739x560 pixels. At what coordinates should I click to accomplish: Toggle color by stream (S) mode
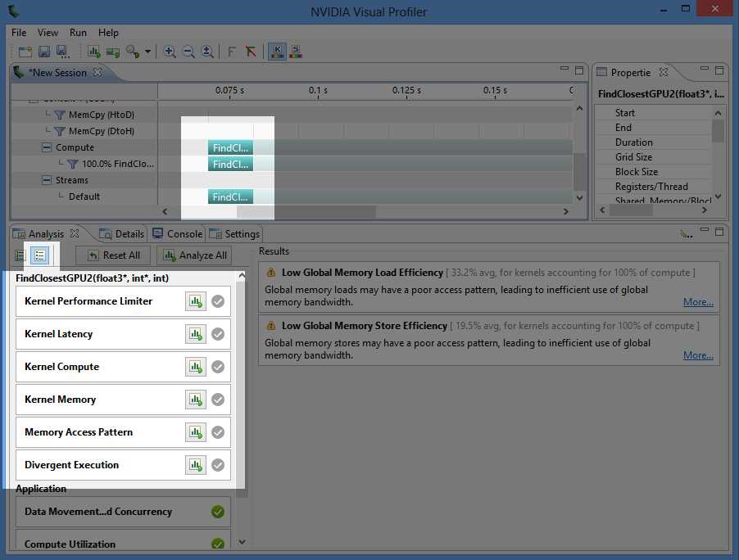click(x=296, y=52)
